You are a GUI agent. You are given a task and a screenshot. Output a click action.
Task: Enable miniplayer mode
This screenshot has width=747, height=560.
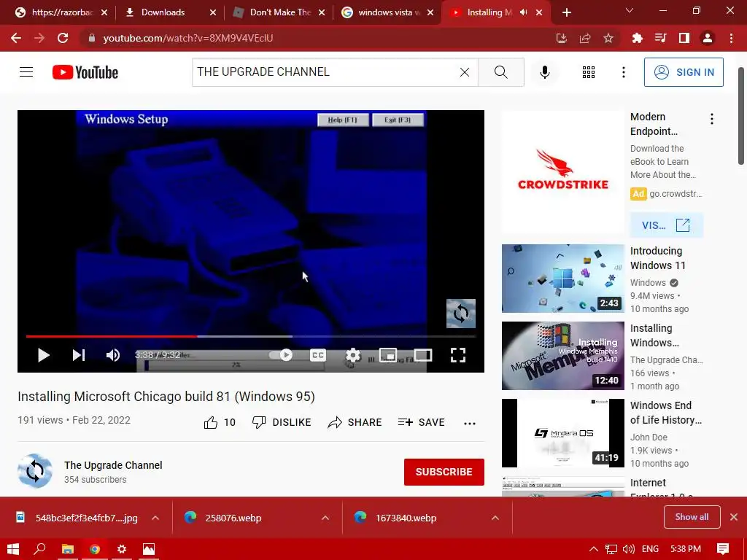388,355
